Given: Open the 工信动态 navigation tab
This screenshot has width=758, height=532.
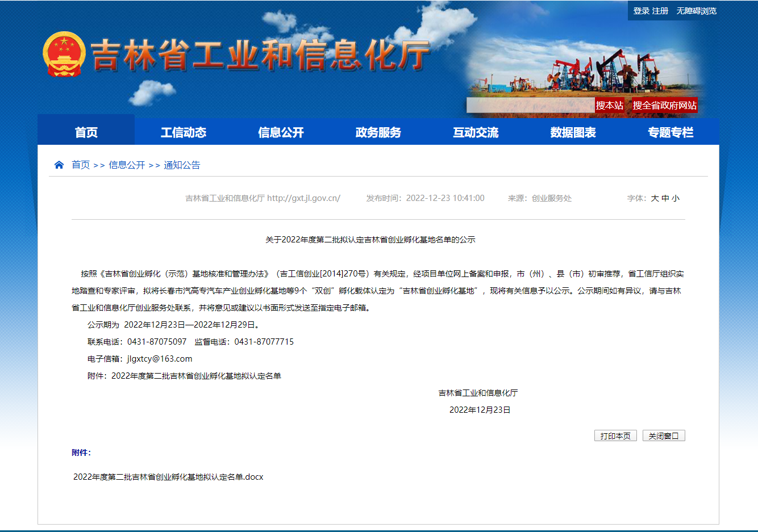Looking at the screenshot, I should (184, 132).
